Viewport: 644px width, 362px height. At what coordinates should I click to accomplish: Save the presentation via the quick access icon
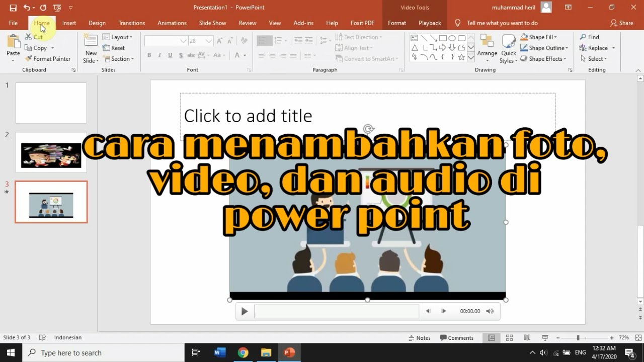pos(13,8)
